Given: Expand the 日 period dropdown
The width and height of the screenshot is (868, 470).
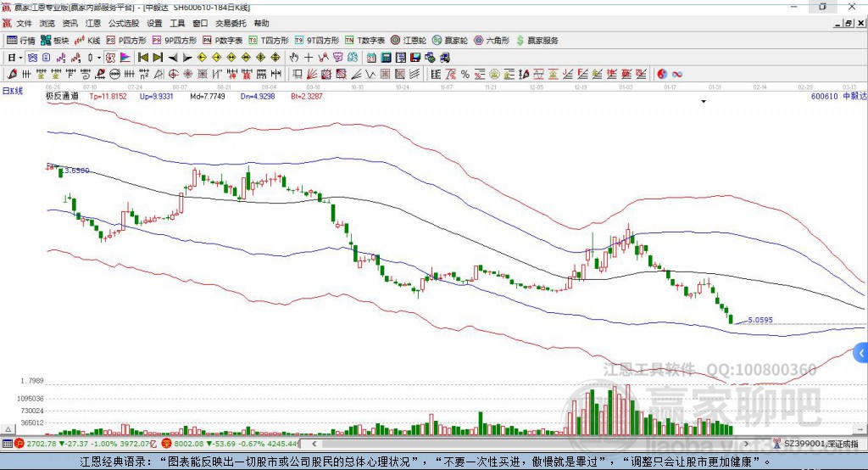Looking at the screenshot, I should 20,58.
